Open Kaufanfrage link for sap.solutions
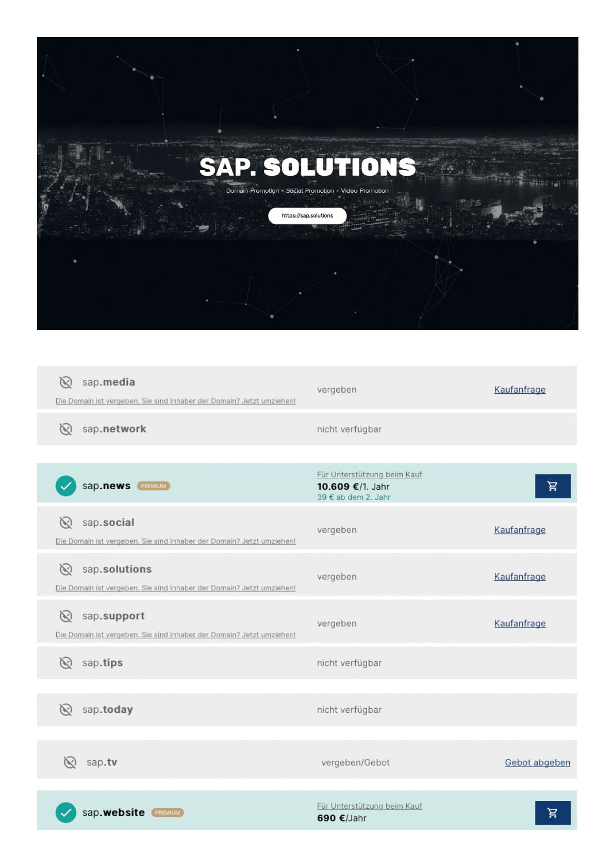 pyautogui.click(x=519, y=577)
